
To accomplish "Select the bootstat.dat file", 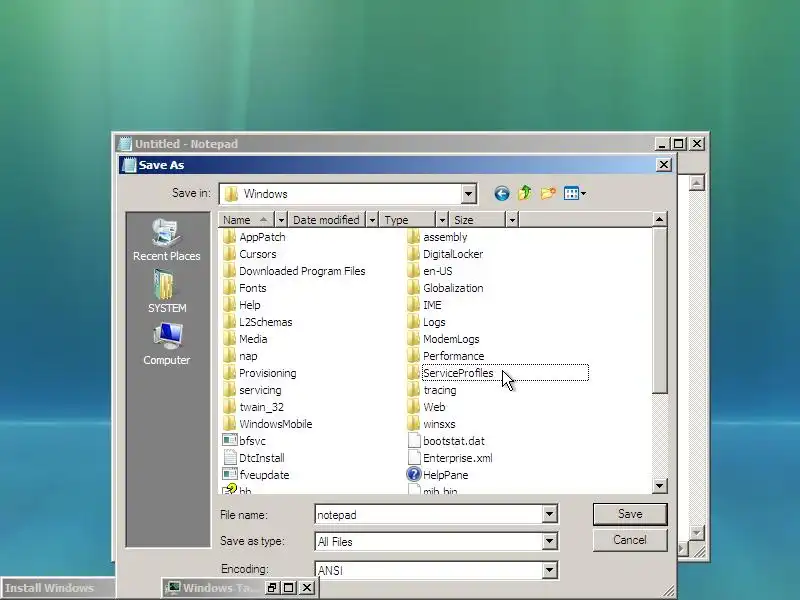I will pyautogui.click(x=446, y=441).
